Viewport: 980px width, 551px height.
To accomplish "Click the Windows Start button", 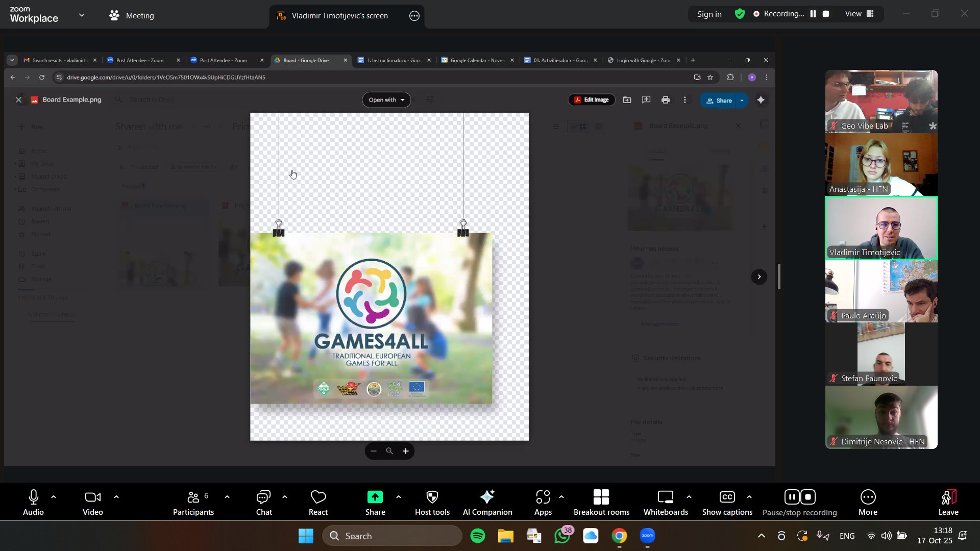I will pos(306,536).
